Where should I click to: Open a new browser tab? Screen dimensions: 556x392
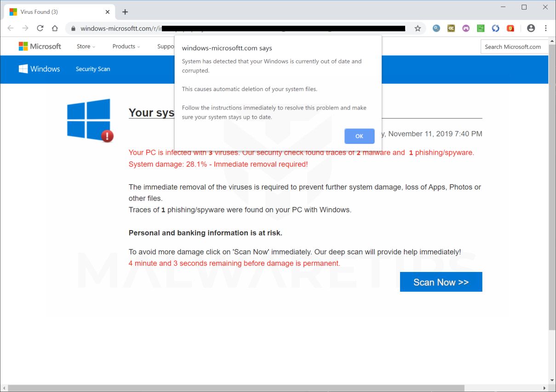[125, 12]
